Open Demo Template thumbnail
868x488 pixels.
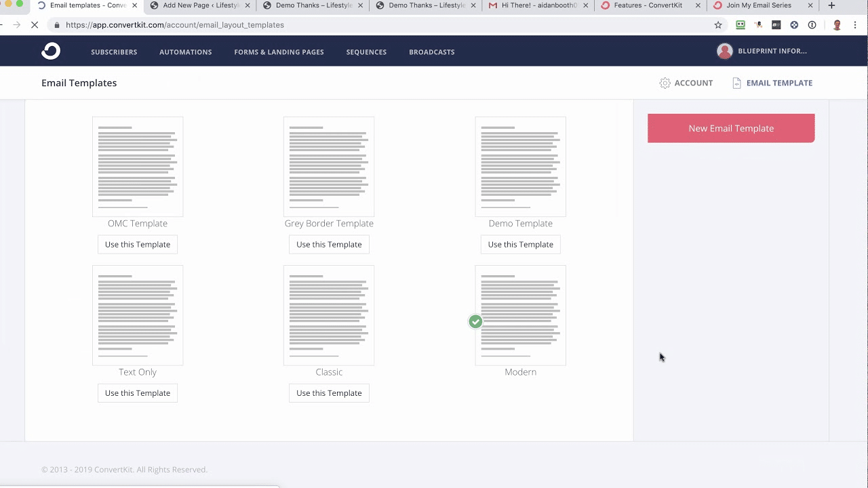[x=521, y=167]
